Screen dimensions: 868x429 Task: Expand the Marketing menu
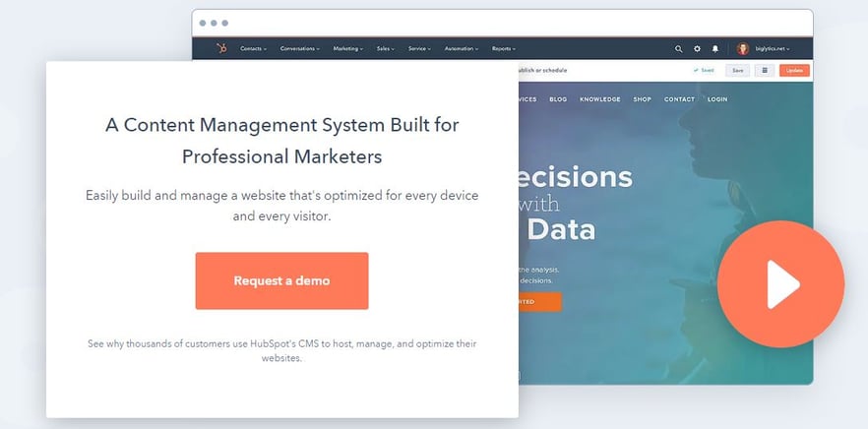(347, 49)
